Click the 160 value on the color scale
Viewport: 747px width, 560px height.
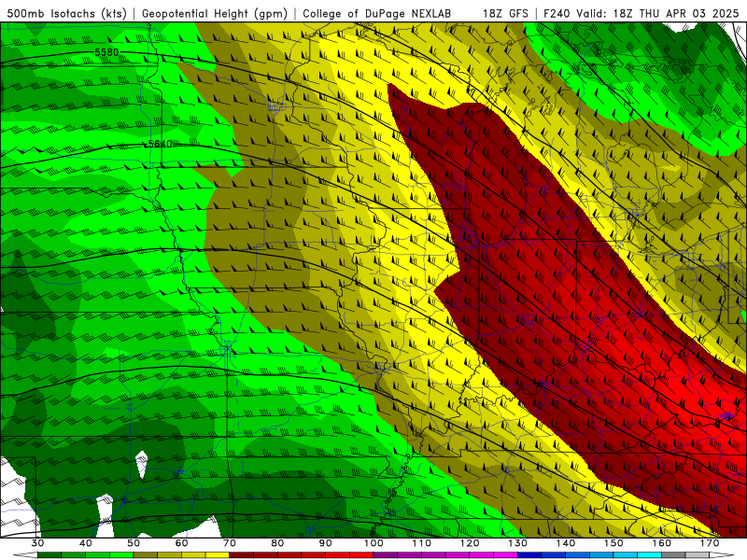pos(662,543)
